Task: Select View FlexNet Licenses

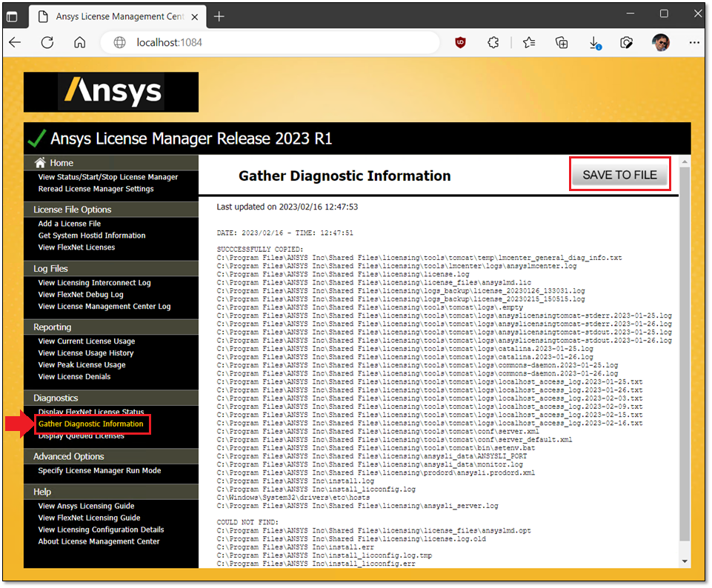Action: [76, 247]
